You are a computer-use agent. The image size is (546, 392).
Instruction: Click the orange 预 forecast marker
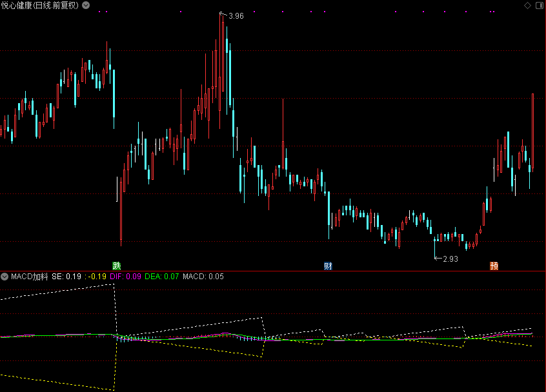pos(494,266)
